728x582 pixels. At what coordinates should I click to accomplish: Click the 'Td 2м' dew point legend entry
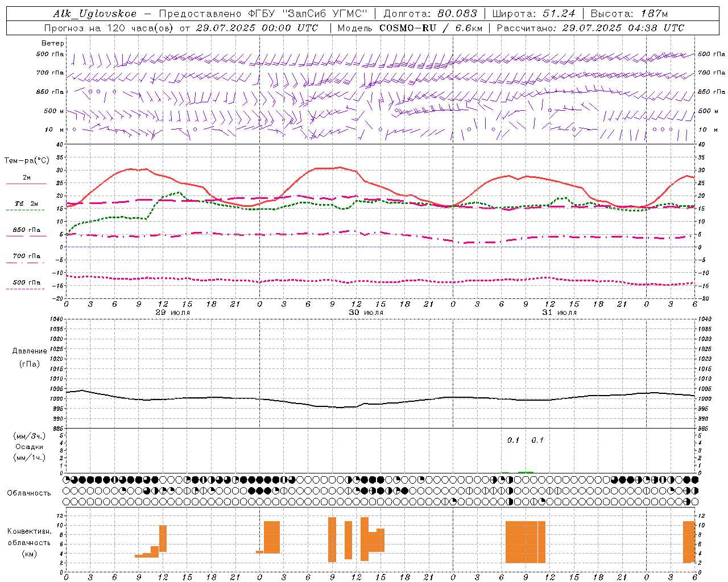coord(27,203)
